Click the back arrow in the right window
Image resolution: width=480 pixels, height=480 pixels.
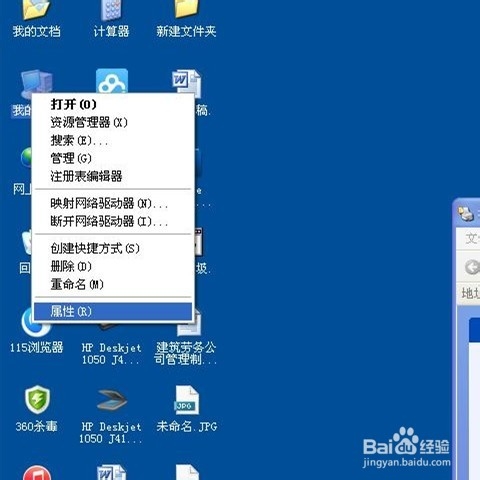(472, 267)
